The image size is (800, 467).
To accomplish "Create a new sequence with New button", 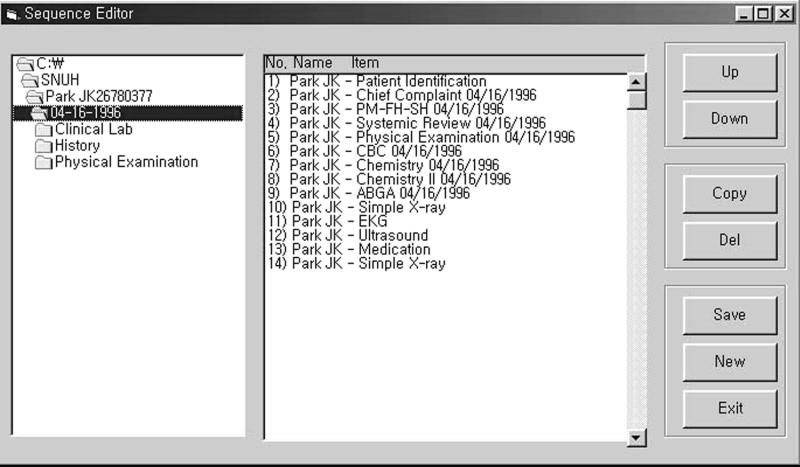I will click(x=730, y=362).
